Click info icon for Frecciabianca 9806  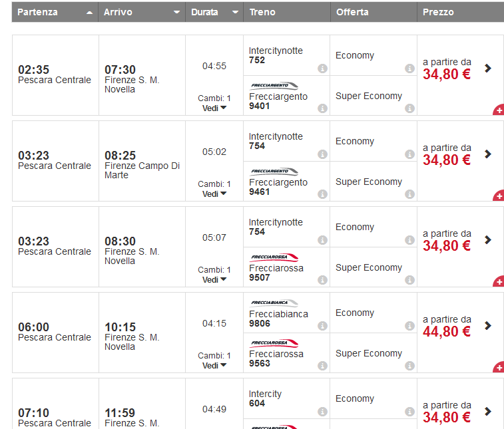coord(322,326)
